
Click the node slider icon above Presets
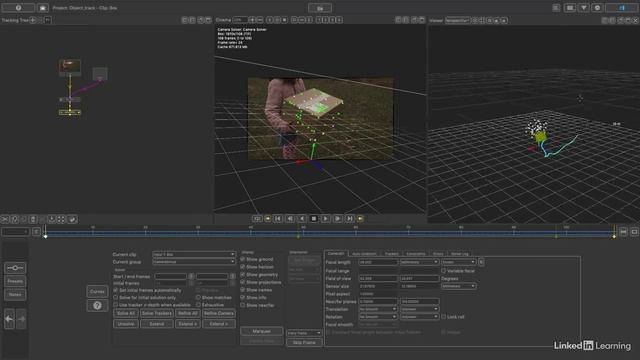click(15, 268)
